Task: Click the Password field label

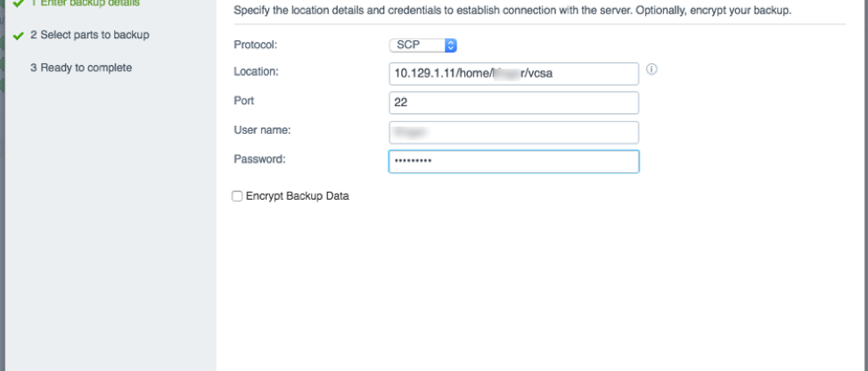Action: (259, 160)
